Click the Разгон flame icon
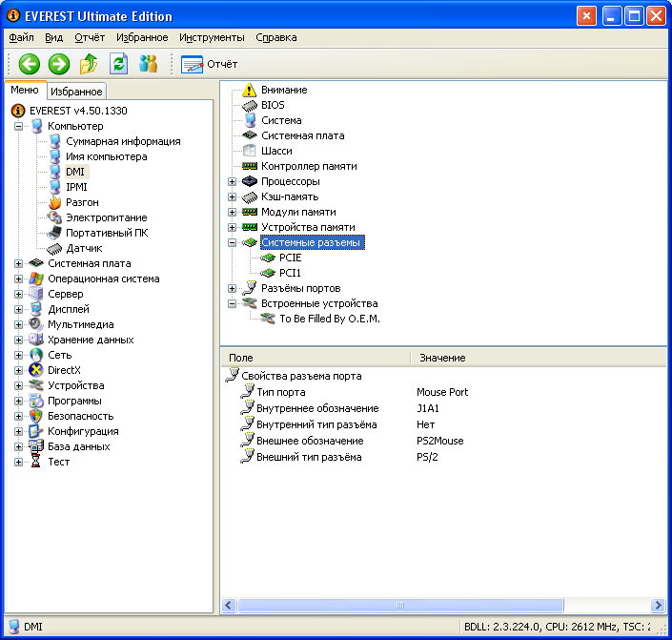This screenshot has height=640, width=672. (54, 202)
